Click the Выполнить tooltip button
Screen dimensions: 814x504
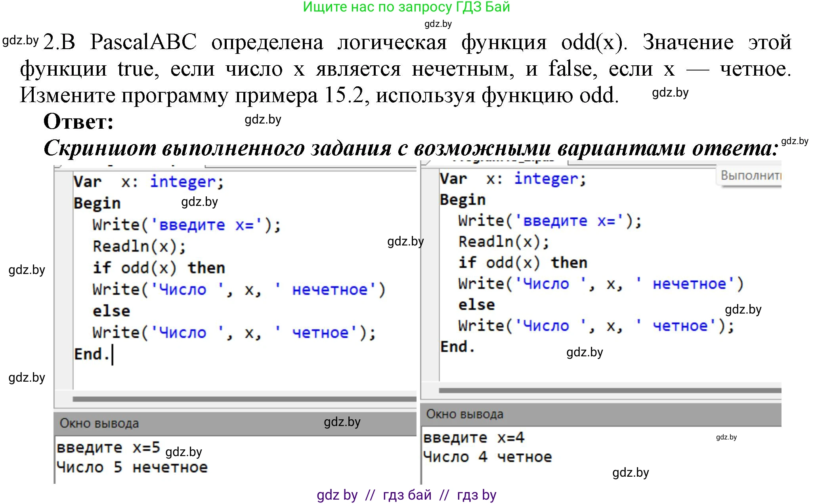tap(749, 175)
